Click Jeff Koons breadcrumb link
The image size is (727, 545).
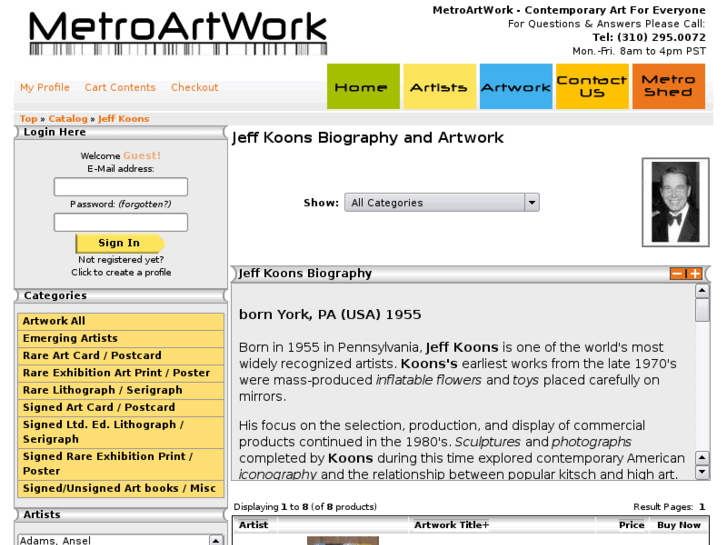[x=123, y=119]
